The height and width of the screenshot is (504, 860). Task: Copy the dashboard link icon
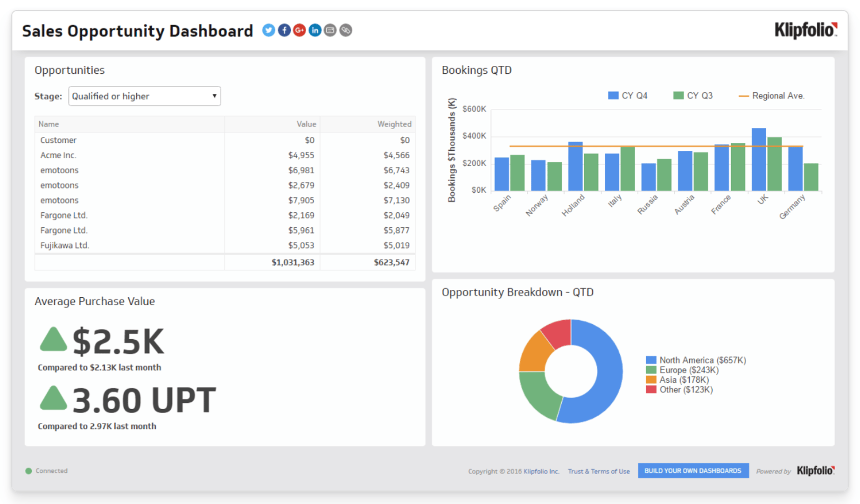(346, 30)
